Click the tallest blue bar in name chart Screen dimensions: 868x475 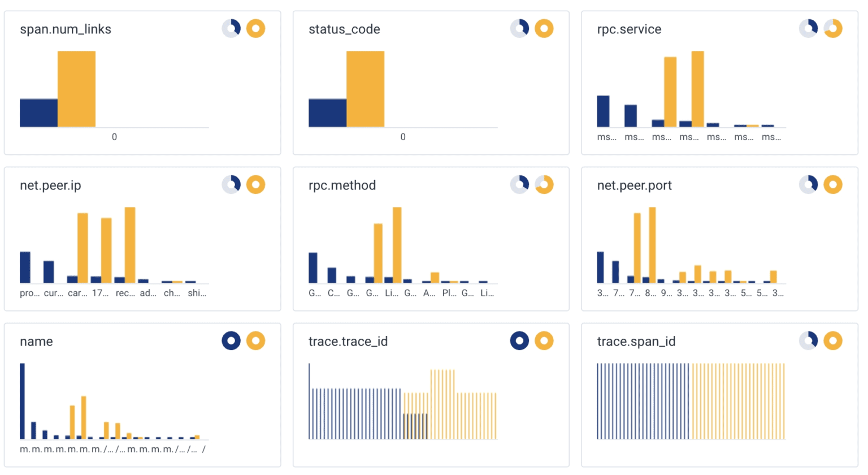coord(23,401)
